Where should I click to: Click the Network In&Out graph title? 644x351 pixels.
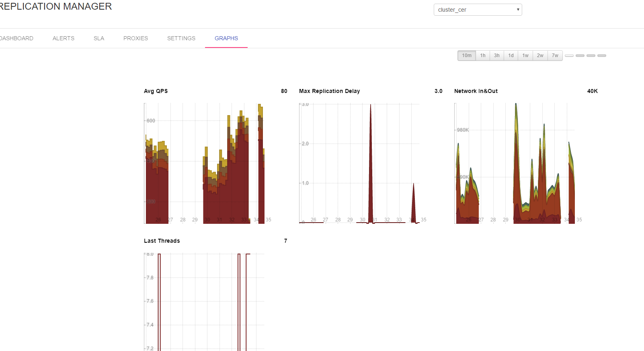pyautogui.click(x=476, y=91)
